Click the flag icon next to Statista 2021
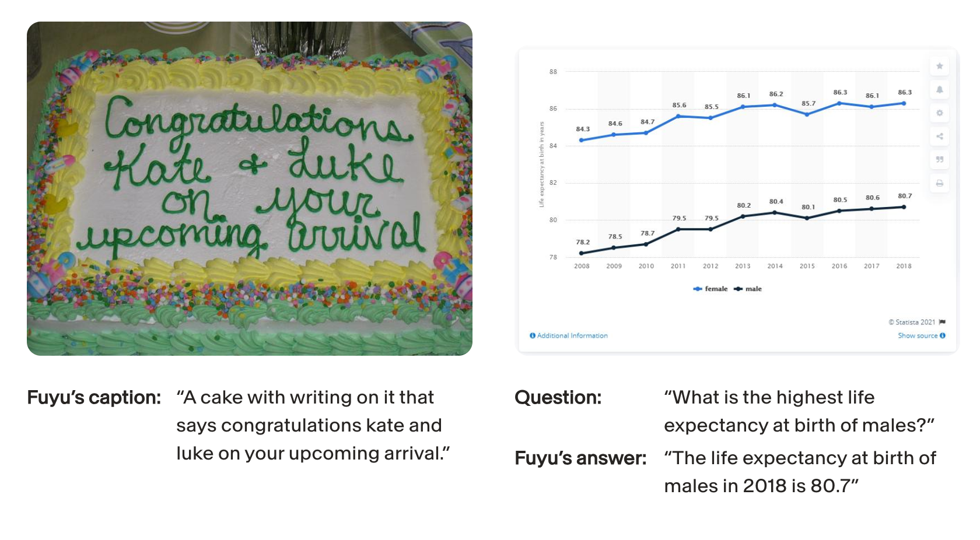The image size is (980, 540). click(x=942, y=322)
